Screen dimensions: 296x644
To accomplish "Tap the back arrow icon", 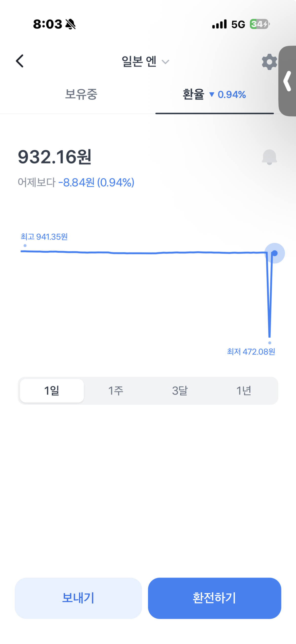I will pos(20,61).
